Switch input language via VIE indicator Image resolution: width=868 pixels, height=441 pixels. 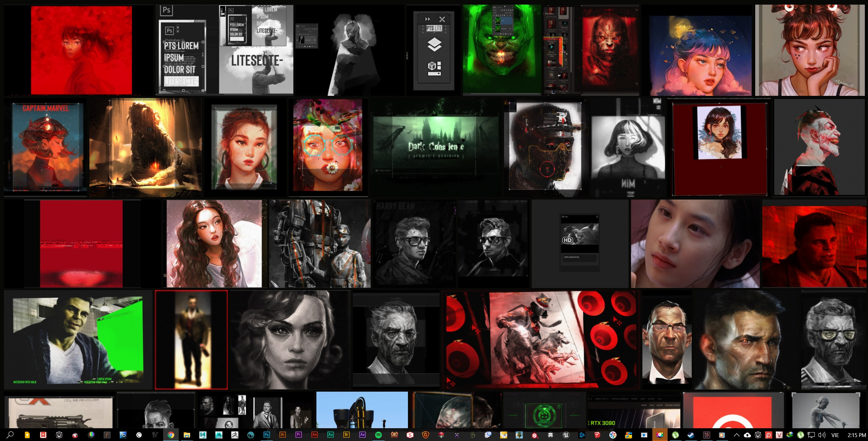point(835,435)
